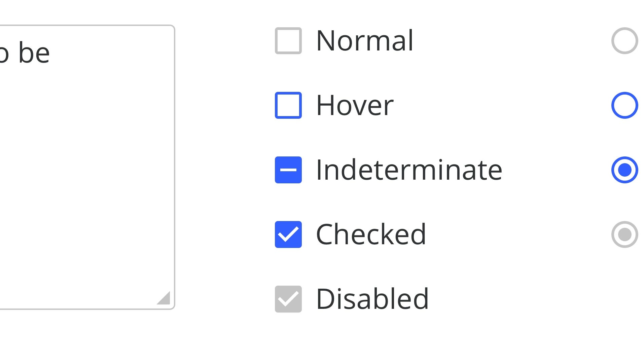Viewport: 644px width, 362px height.
Task: Click the white minus dash icon
Action: coord(288,170)
